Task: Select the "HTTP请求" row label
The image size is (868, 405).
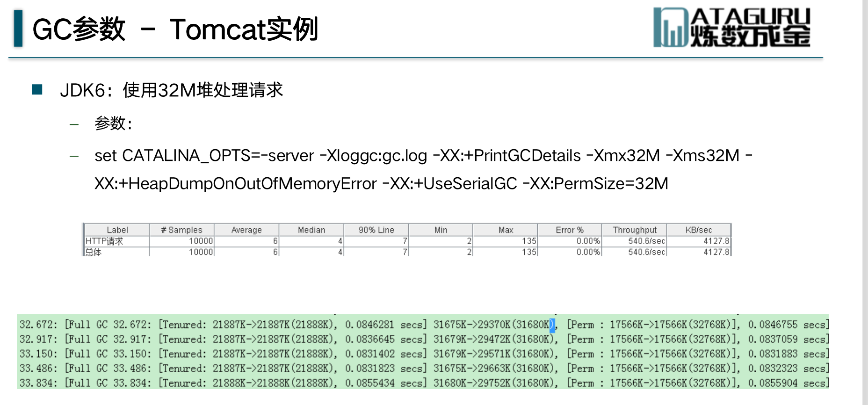Action: click(104, 241)
